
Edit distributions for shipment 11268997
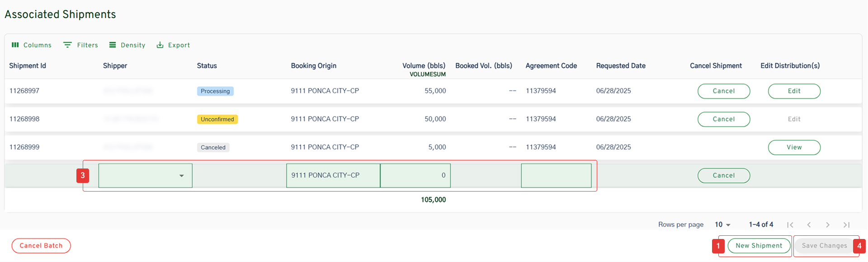point(794,91)
